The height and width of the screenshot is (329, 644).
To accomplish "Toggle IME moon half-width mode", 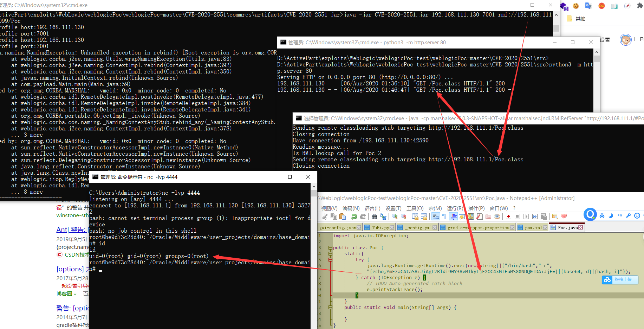I will point(611,215).
